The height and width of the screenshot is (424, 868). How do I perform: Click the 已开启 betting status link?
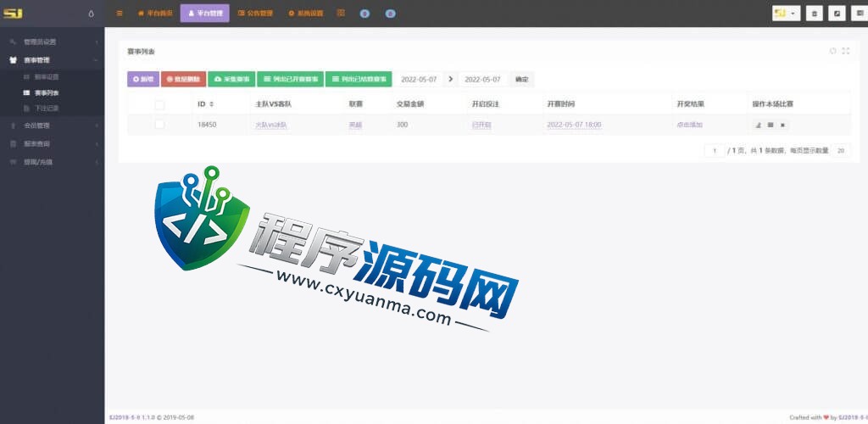pos(481,126)
